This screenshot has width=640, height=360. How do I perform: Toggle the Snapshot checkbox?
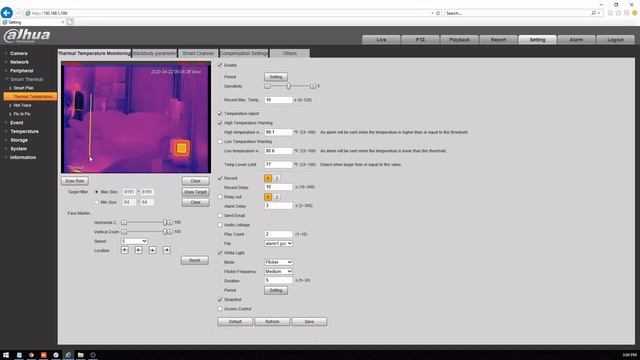pos(220,300)
